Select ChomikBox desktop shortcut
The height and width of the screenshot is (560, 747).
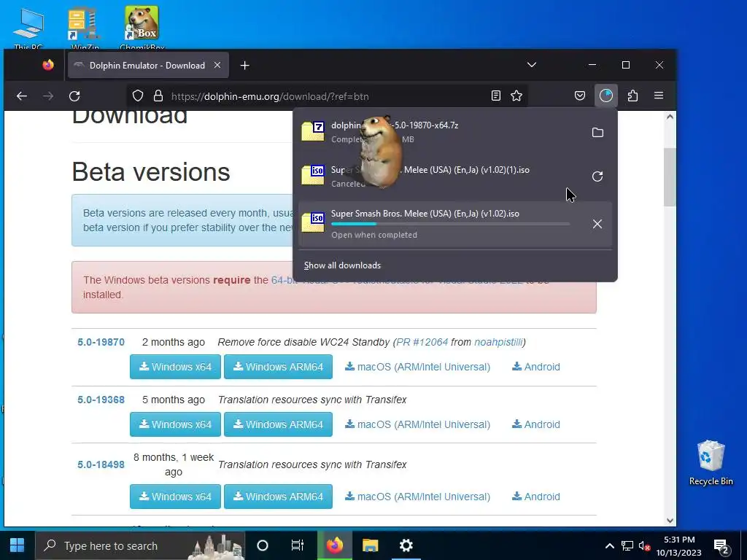coord(142,28)
